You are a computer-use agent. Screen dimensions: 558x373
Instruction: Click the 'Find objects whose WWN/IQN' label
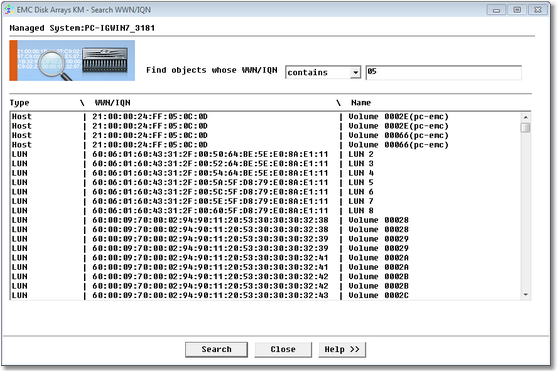point(212,70)
